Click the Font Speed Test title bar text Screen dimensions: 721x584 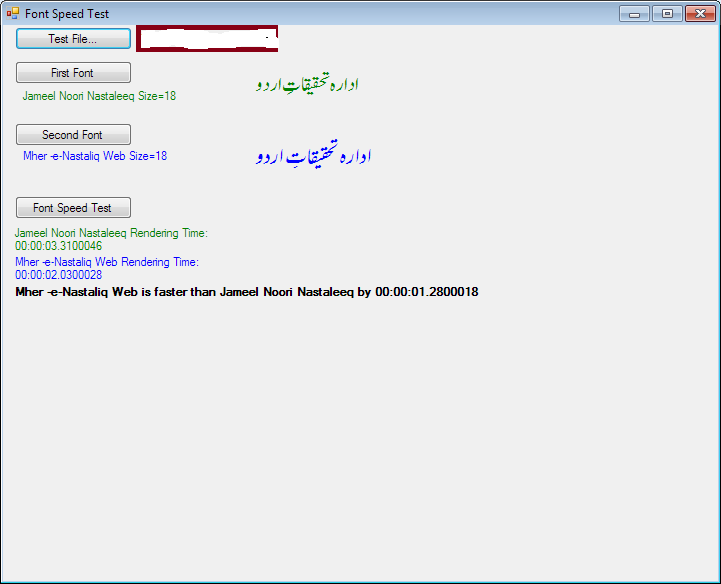tap(67, 14)
